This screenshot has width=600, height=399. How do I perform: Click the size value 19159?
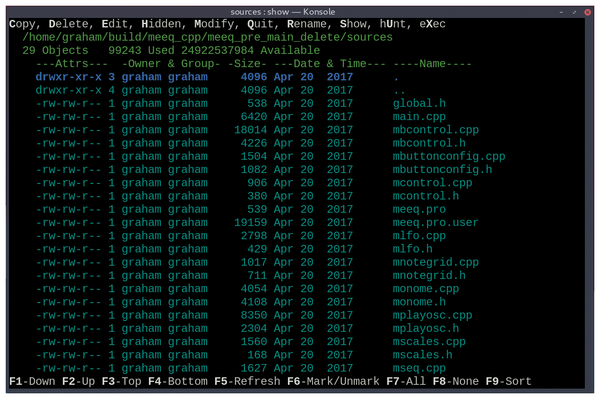[251, 222]
